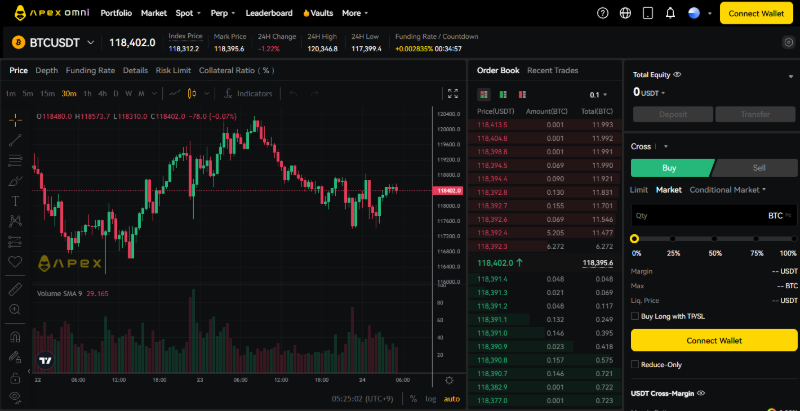Select the brush drawing tool
This screenshot has width=800, height=411.
click(15, 181)
